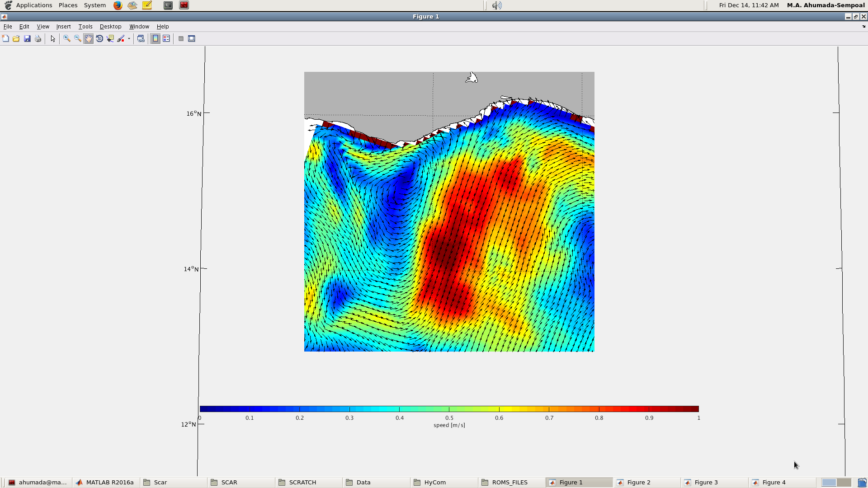Select the Rotate 3D tool

[x=99, y=39]
